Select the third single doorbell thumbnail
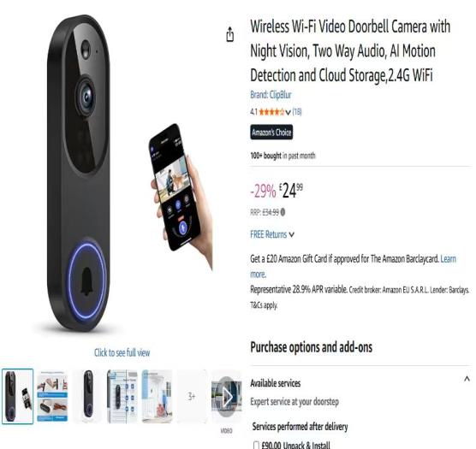The width and height of the screenshot is (476, 449). tap(87, 396)
